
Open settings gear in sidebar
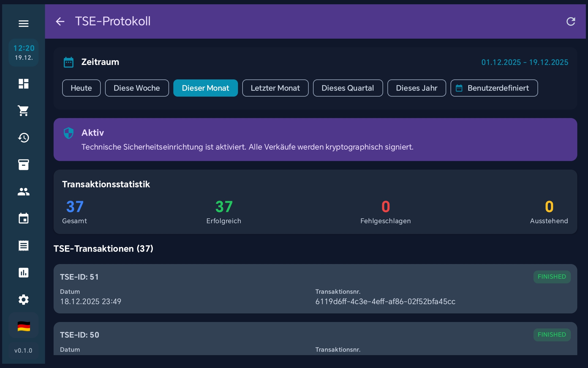(x=24, y=300)
